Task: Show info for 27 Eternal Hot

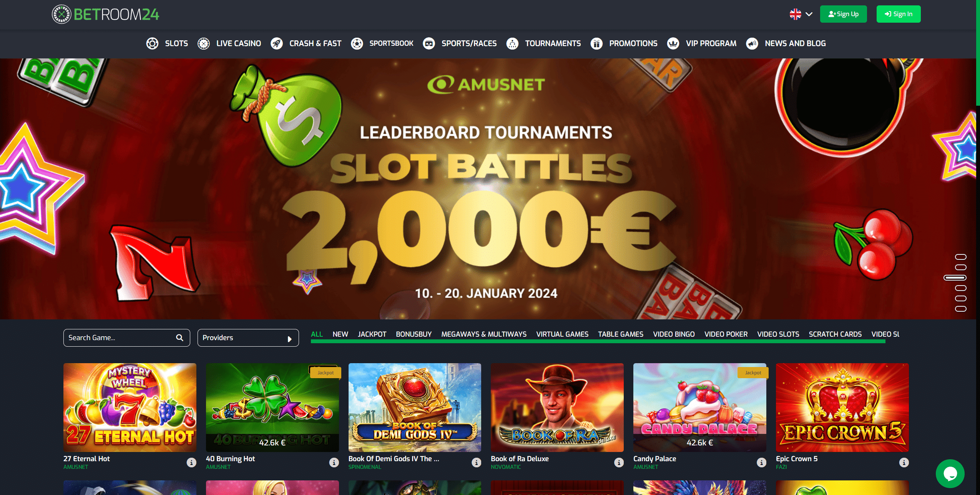Action: pos(191,462)
